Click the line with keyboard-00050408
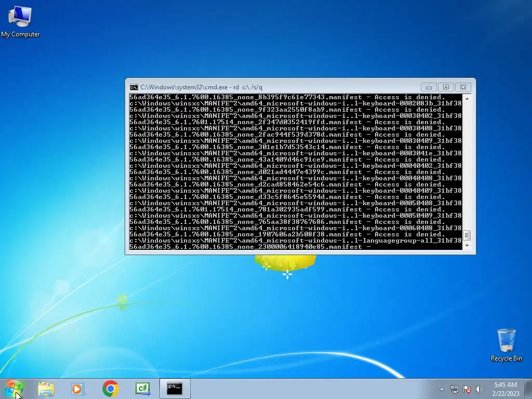This screenshot has height=399, width=532. coord(296,203)
